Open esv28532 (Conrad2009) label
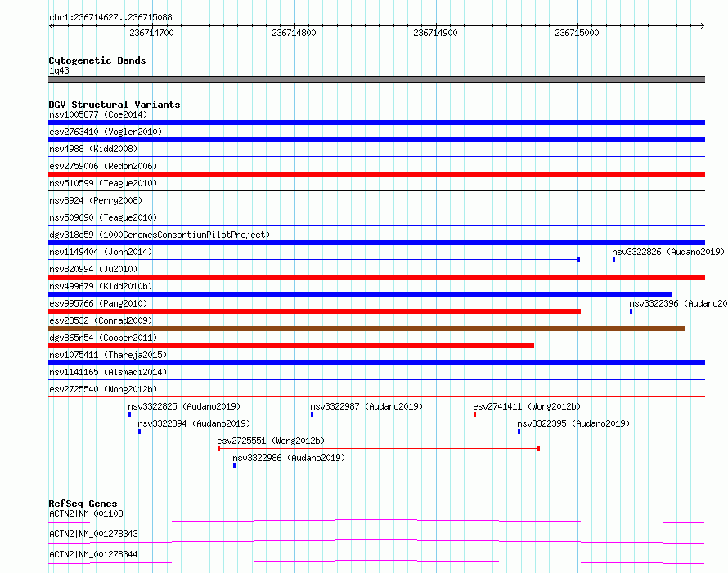This screenshot has width=728, height=573. click(x=101, y=320)
